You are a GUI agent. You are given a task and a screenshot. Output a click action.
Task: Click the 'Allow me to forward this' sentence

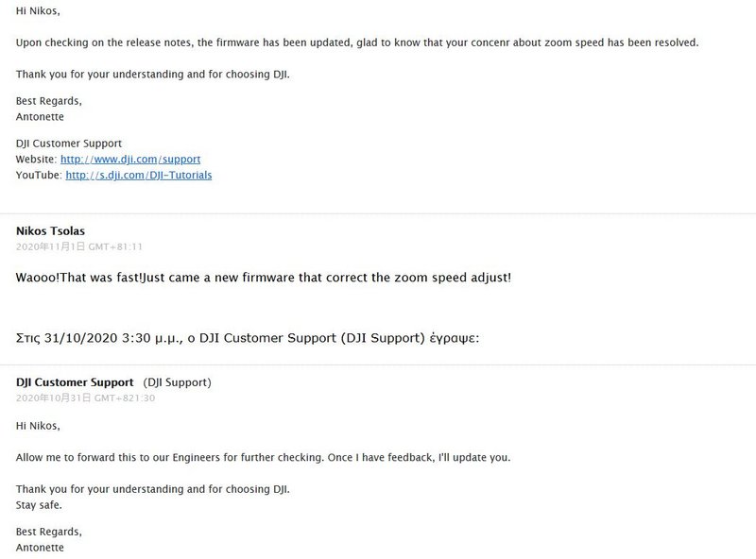tap(263, 457)
